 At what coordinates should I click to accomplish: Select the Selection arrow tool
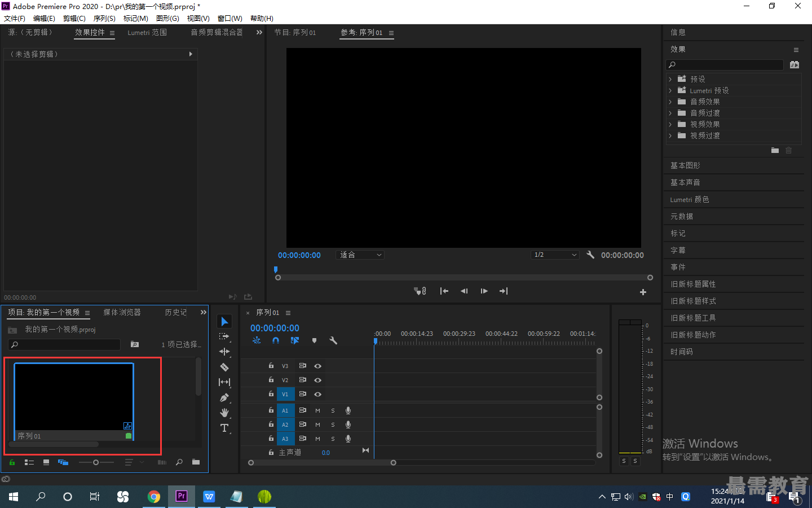click(224, 321)
